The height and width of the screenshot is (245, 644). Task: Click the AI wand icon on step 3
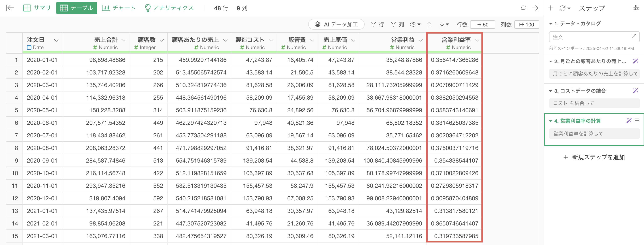pyautogui.click(x=635, y=90)
